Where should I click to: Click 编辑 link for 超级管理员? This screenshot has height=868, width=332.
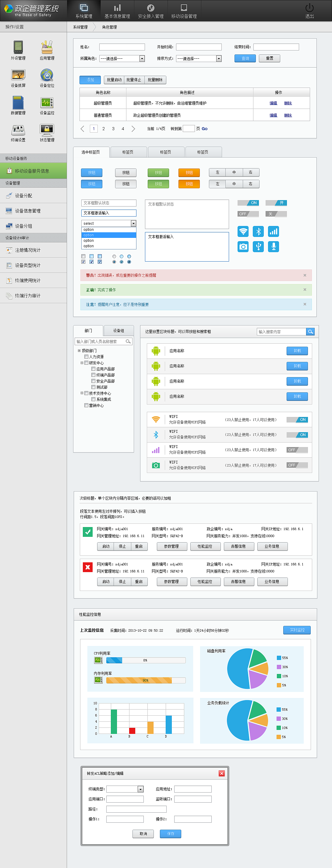[x=273, y=103]
